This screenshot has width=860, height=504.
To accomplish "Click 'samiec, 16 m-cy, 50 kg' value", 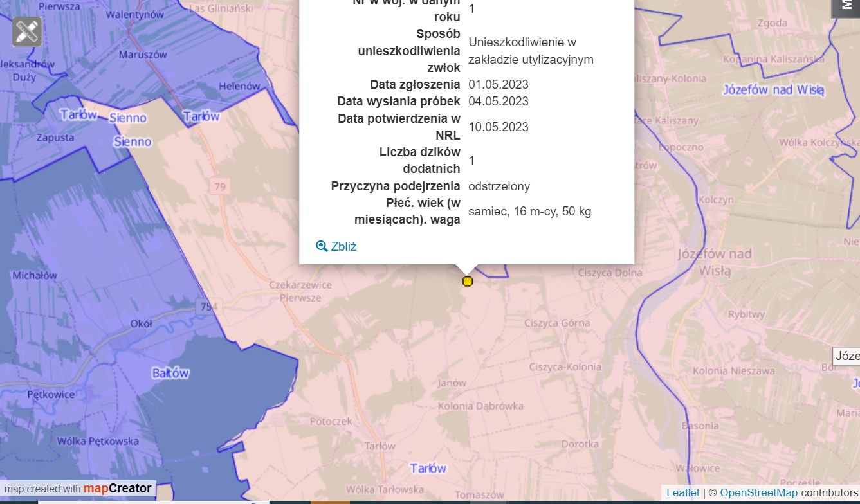I will pyautogui.click(x=530, y=211).
